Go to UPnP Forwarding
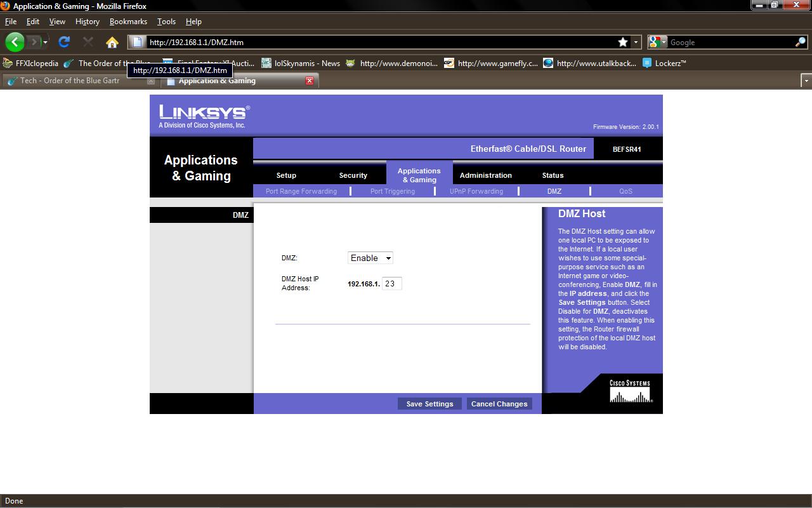 coord(476,191)
